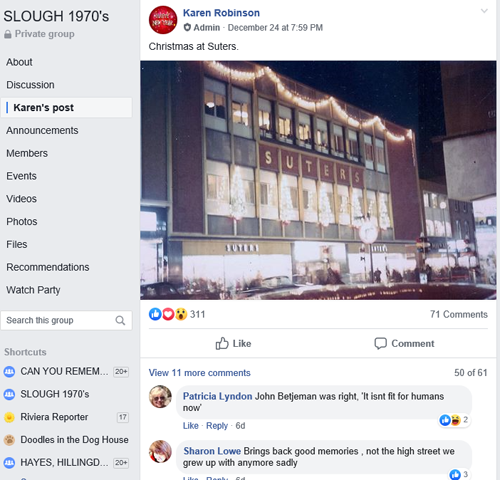
Task: Open post options chevron at top right
Action: tap(484, 11)
